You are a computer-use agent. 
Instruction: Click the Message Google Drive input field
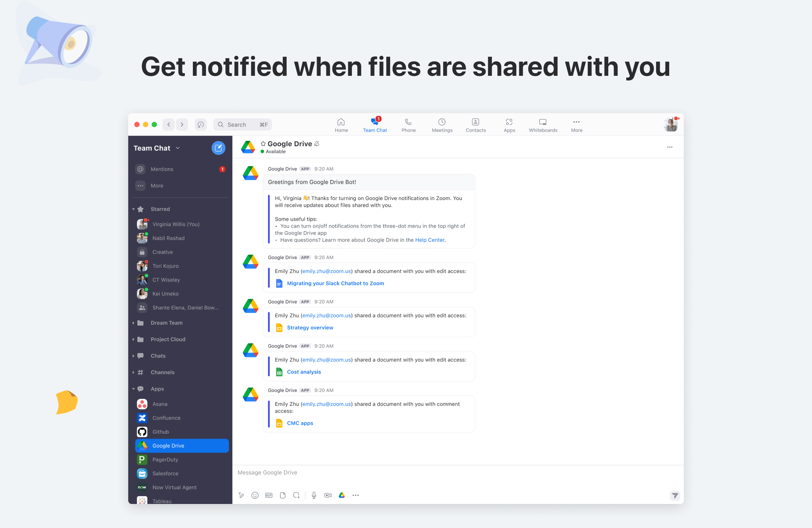[444, 472]
